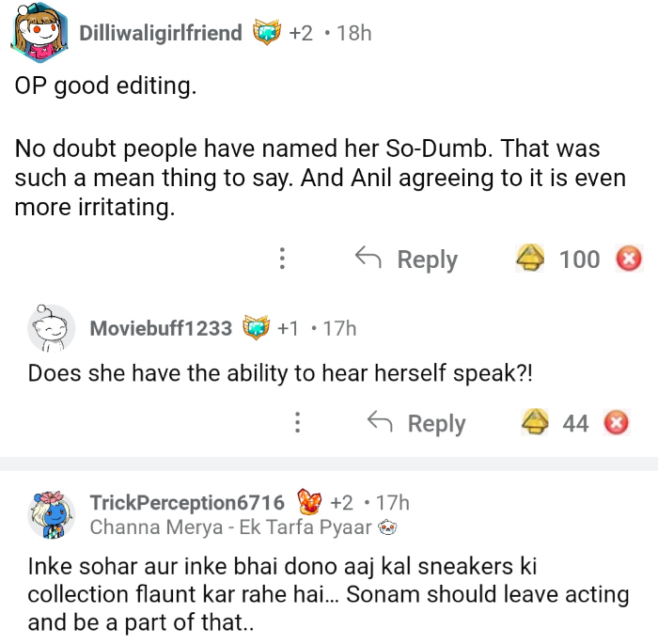Screen dimensions: 658x644
Task: Click reply arrow icon on Moviebuff1233's comment
Action: point(378,423)
